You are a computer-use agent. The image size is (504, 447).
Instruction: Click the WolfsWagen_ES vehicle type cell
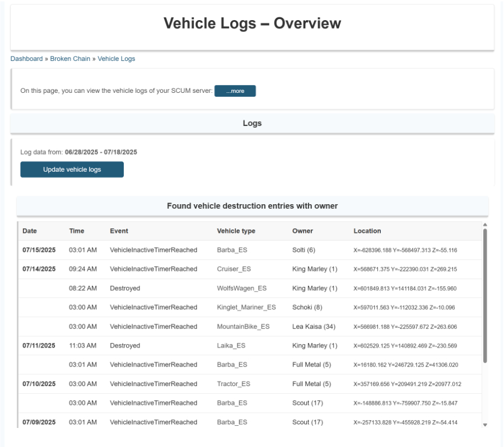(x=241, y=288)
